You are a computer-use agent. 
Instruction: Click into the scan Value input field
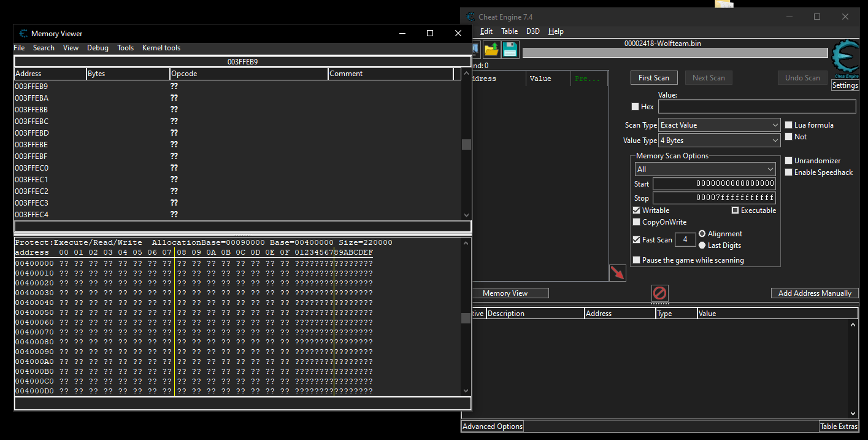757,107
